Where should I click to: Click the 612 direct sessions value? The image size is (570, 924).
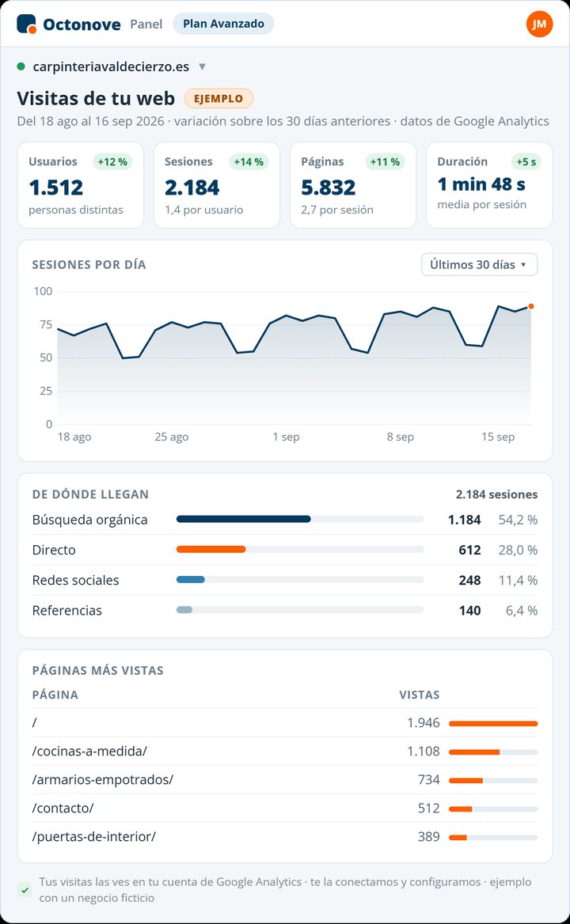(x=469, y=550)
